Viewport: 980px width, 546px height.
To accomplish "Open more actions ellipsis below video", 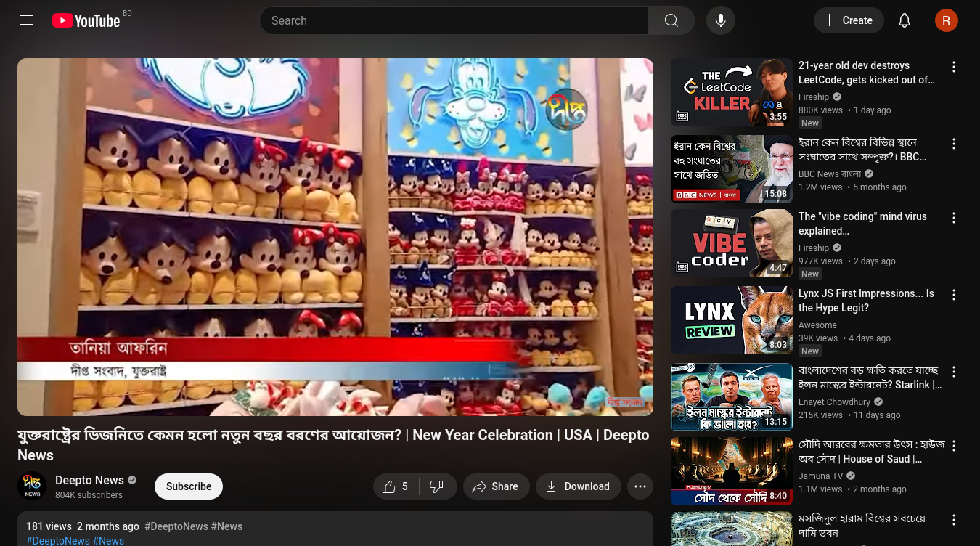I will pyautogui.click(x=640, y=486).
